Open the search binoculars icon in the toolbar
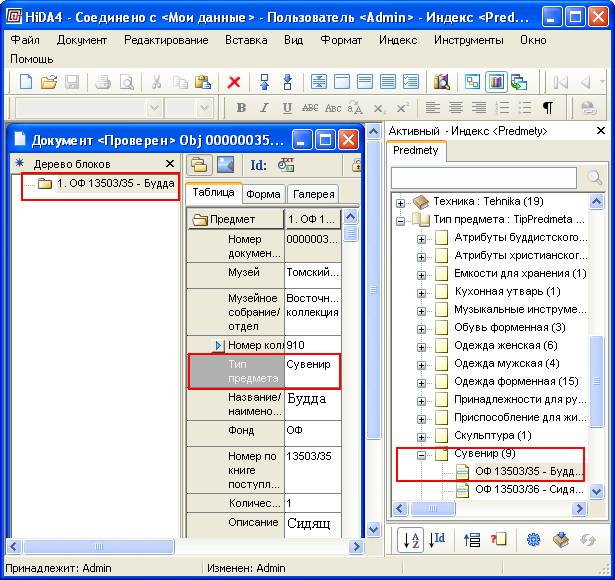 tap(441, 82)
